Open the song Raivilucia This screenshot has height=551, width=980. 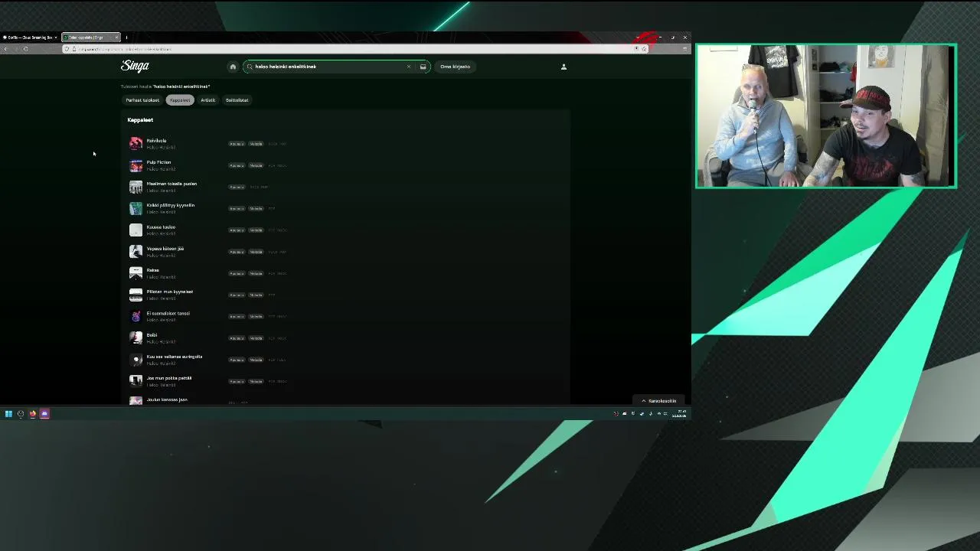156,141
